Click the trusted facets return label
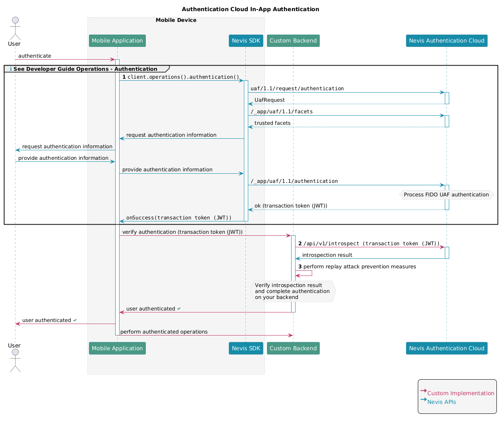The width and height of the screenshot is (504, 421). coord(272,123)
